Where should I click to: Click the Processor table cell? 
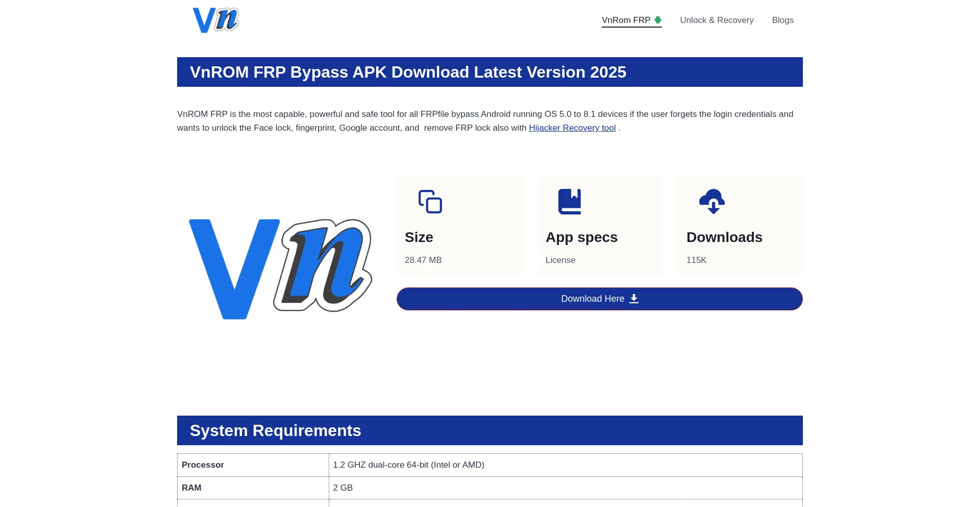coord(253,465)
